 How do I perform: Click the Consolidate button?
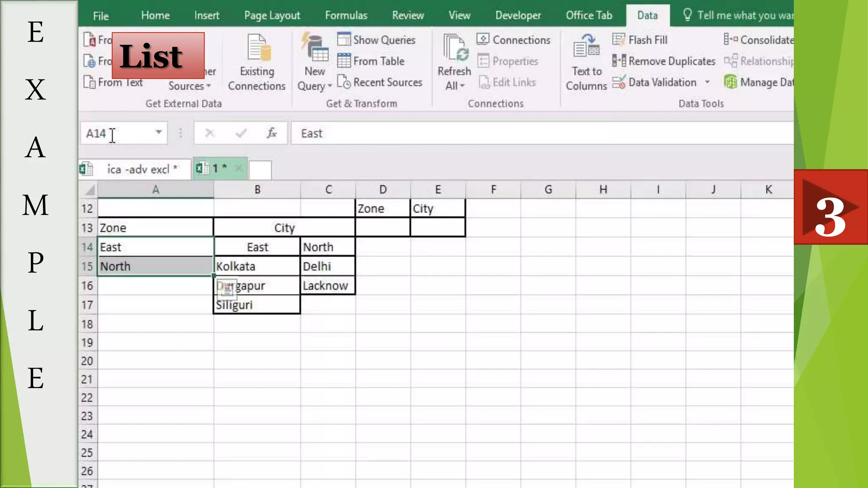tap(759, 40)
